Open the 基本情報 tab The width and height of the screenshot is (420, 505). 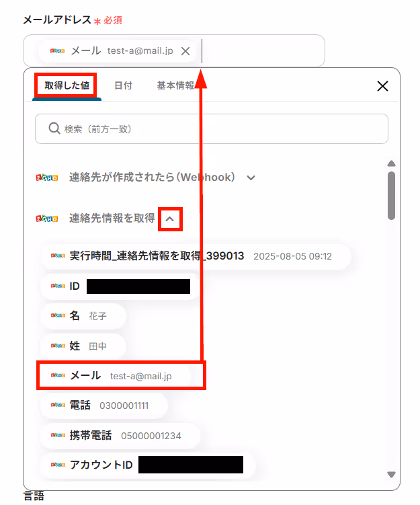pyautogui.click(x=175, y=85)
